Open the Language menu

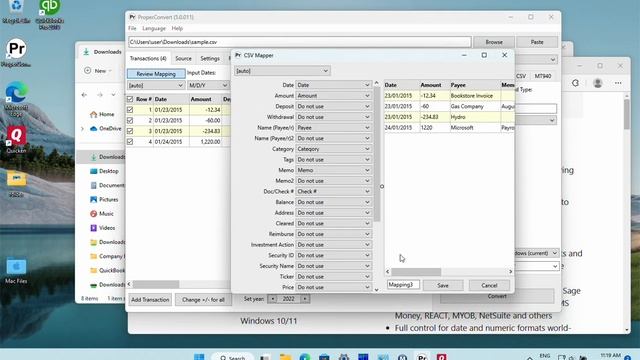(x=154, y=29)
